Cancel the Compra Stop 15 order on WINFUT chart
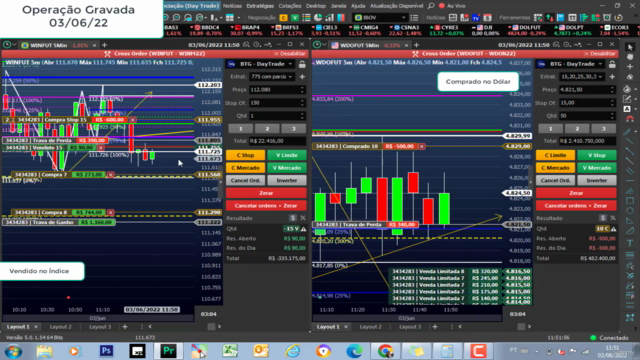 (133, 120)
